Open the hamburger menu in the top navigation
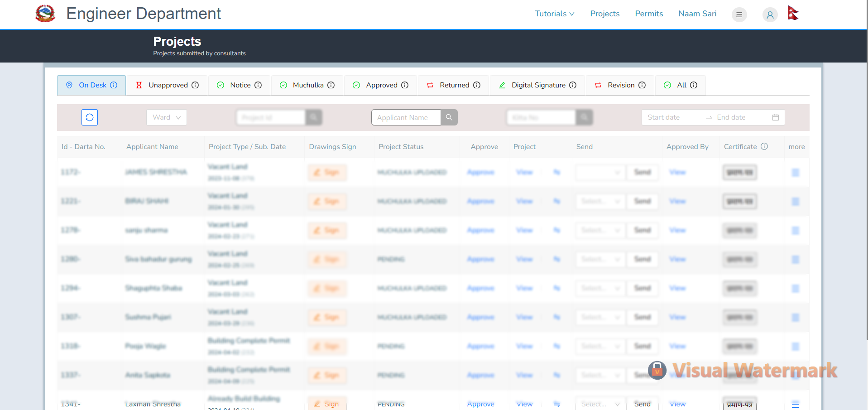 pos(739,14)
